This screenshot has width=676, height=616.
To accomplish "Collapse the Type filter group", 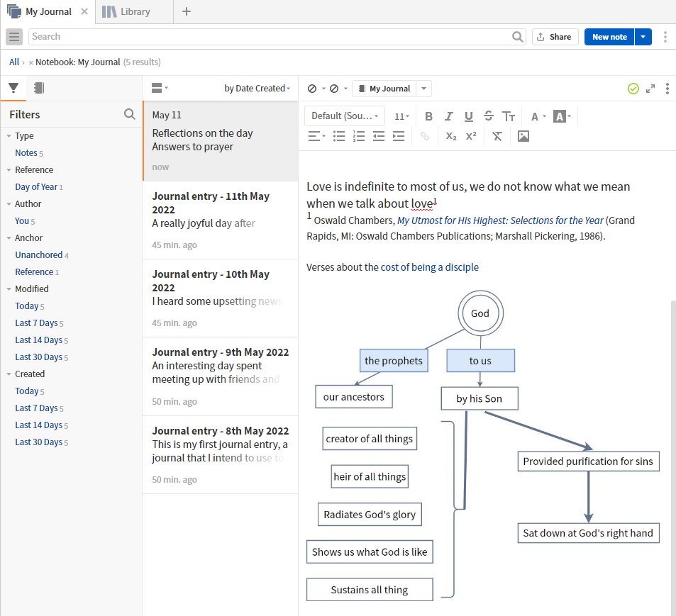I will pyautogui.click(x=9, y=136).
